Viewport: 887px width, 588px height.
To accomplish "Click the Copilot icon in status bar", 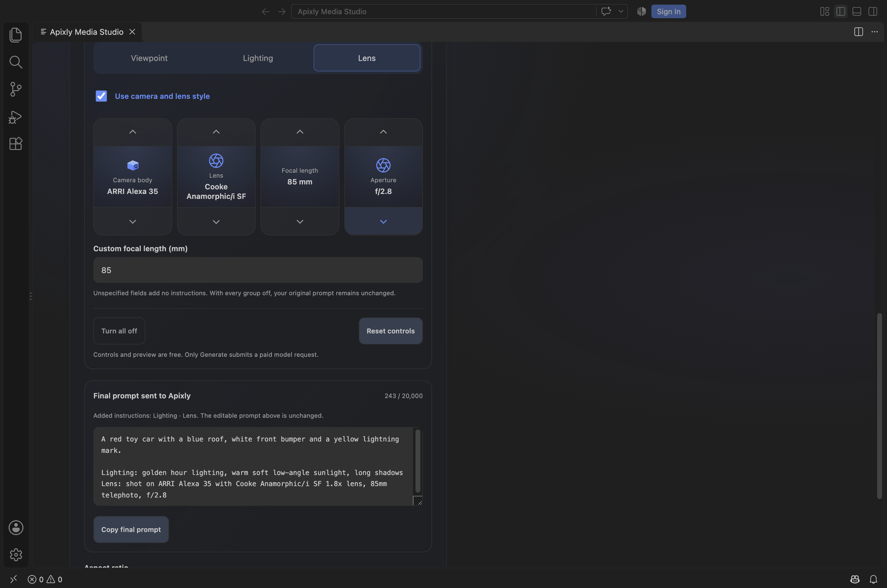I will pos(855,579).
